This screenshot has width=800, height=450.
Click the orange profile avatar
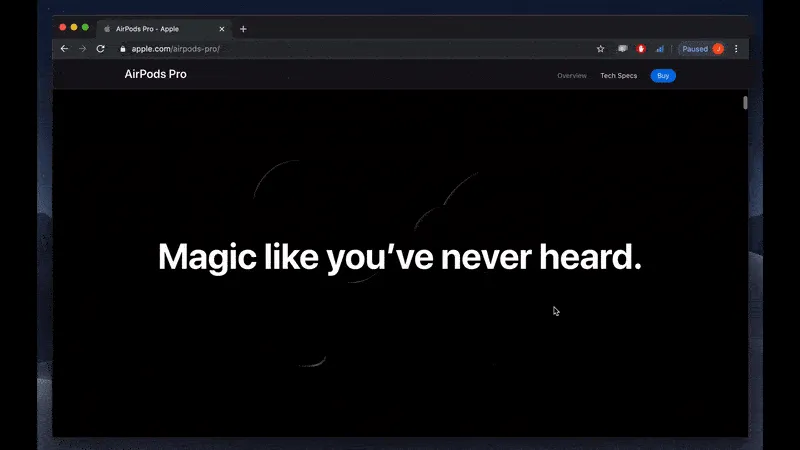coord(718,49)
